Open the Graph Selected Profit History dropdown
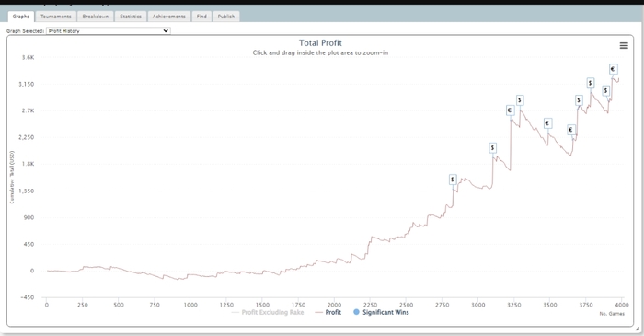This screenshot has width=644, height=336. pyautogui.click(x=109, y=30)
